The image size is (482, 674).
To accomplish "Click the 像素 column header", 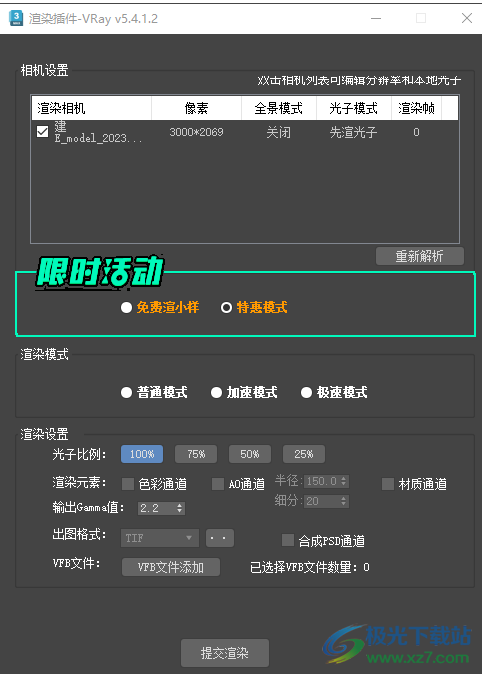I will coord(196,108).
